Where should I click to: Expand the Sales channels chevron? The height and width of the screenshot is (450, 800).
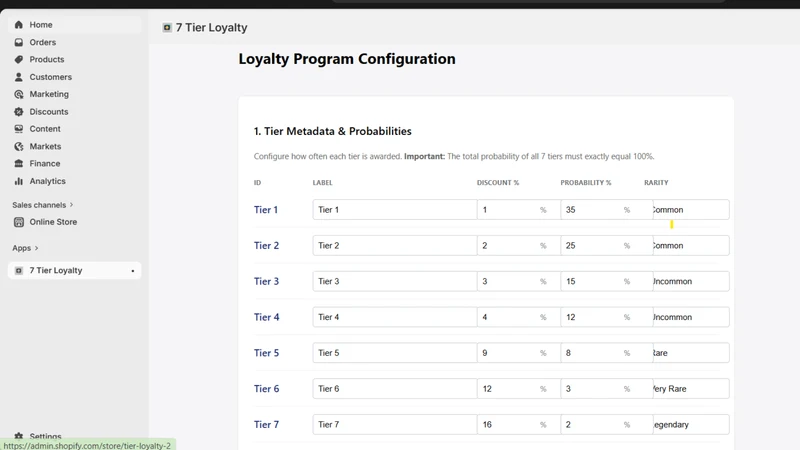pyautogui.click(x=71, y=205)
